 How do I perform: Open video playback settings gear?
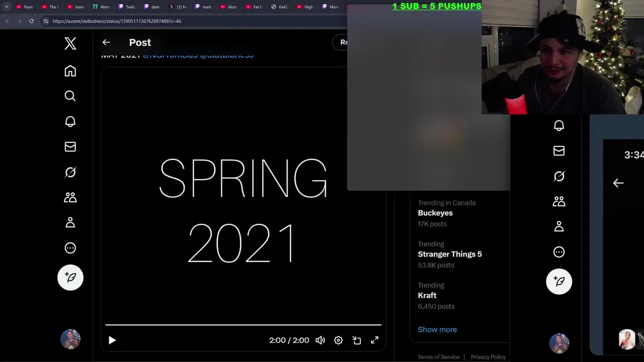click(x=339, y=340)
